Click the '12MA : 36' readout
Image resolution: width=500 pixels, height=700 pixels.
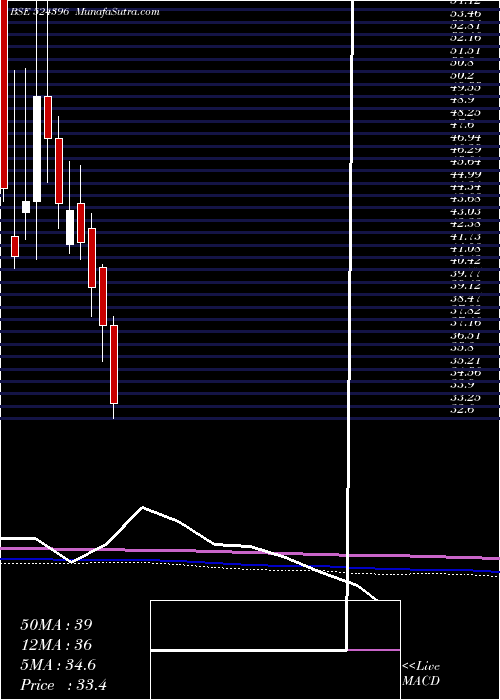[56, 645]
